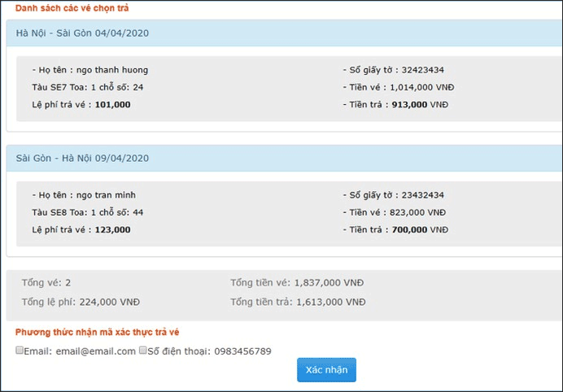Screen dimensions: 563x392
Task: Click the 101,000 return fee amount
Action: 112,105
